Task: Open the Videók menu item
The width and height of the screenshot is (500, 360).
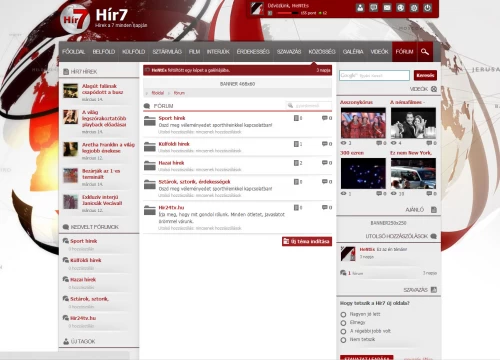Action: 379,52
